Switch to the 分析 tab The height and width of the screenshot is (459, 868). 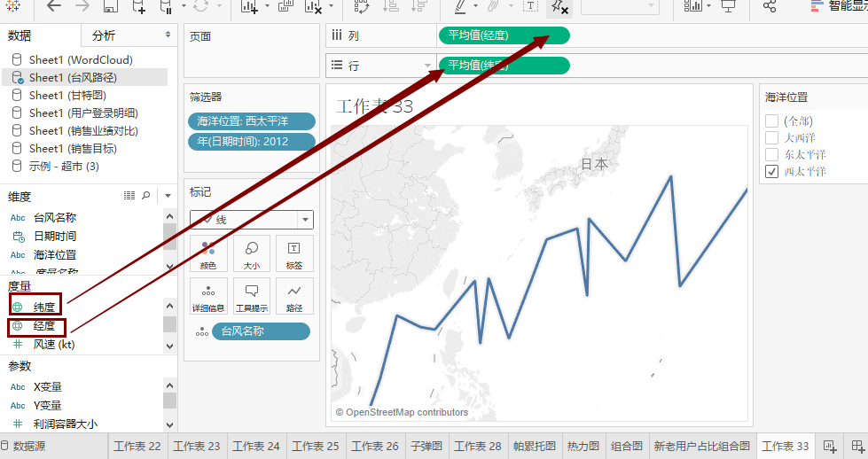[x=104, y=35]
